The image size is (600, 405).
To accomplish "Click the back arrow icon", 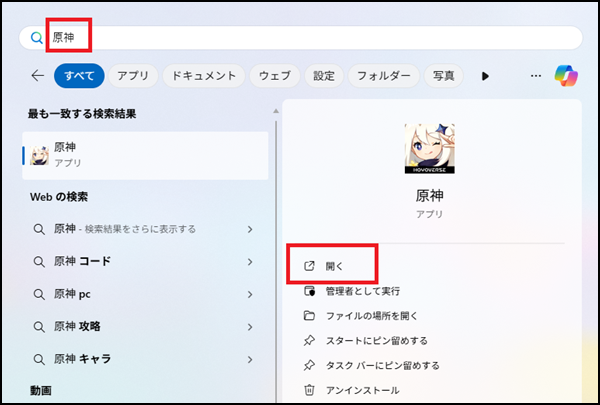I will coord(38,75).
